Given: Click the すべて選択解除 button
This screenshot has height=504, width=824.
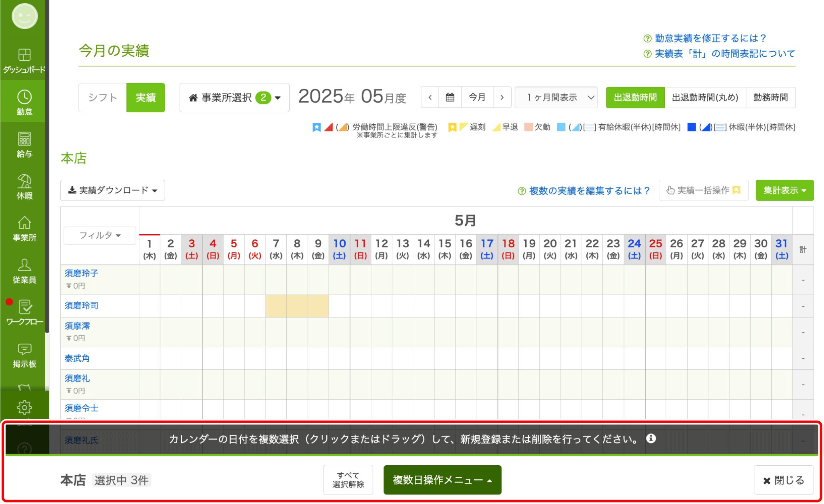Looking at the screenshot, I should coord(348,480).
